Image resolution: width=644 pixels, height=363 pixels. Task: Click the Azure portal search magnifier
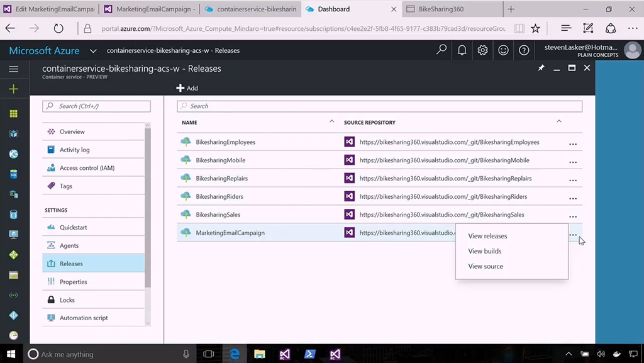(441, 50)
